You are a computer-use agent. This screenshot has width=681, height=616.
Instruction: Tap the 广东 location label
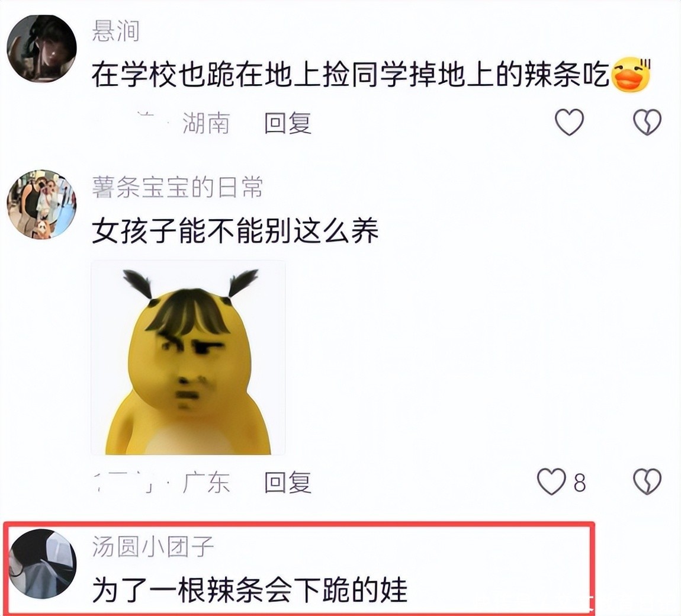pyautogui.click(x=206, y=482)
